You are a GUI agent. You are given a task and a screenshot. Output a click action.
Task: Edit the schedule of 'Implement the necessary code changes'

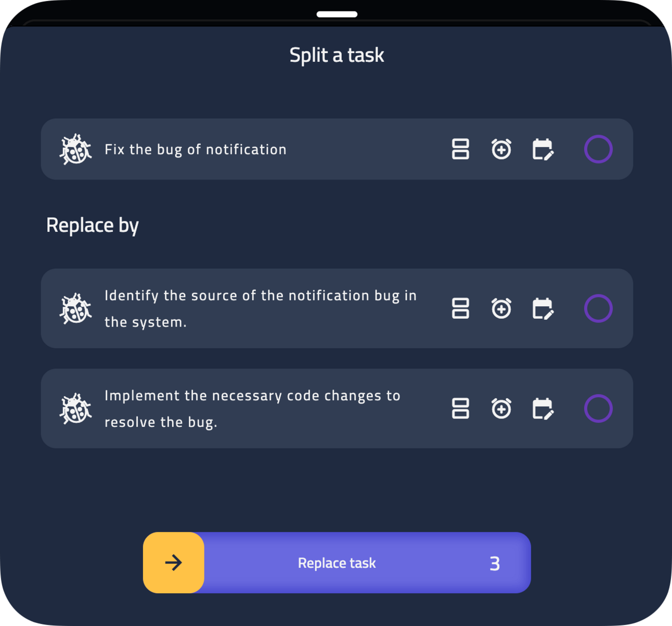pos(543,409)
